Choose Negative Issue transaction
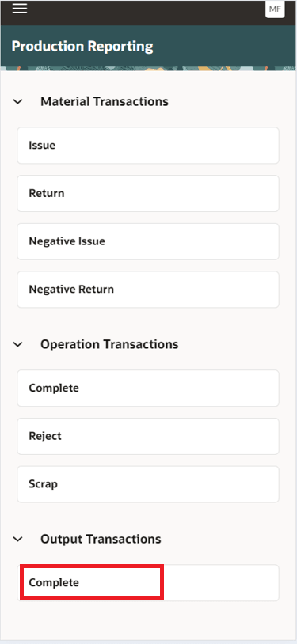Image resolution: width=297 pixels, height=644 pixels. click(x=148, y=241)
